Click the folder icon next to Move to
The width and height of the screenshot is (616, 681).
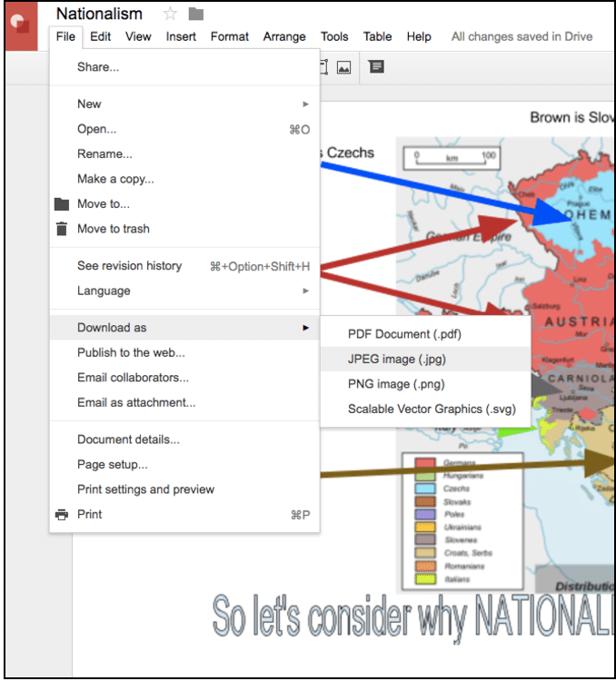coord(62,204)
